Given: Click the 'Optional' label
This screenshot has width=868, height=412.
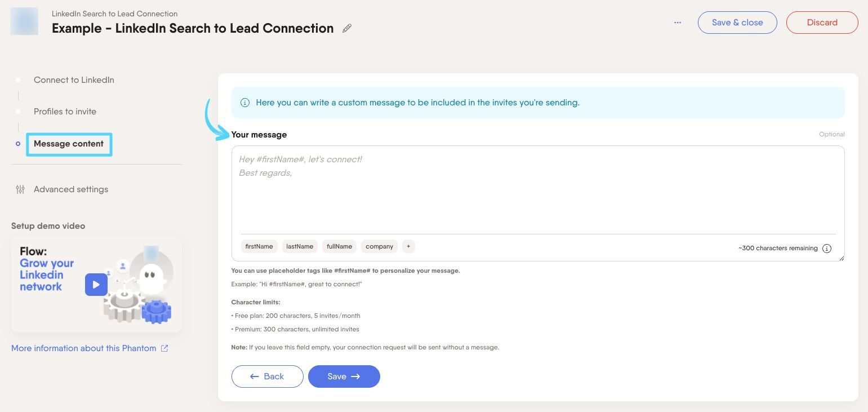Looking at the screenshot, I should pyautogui.click(x=832, y=134).
